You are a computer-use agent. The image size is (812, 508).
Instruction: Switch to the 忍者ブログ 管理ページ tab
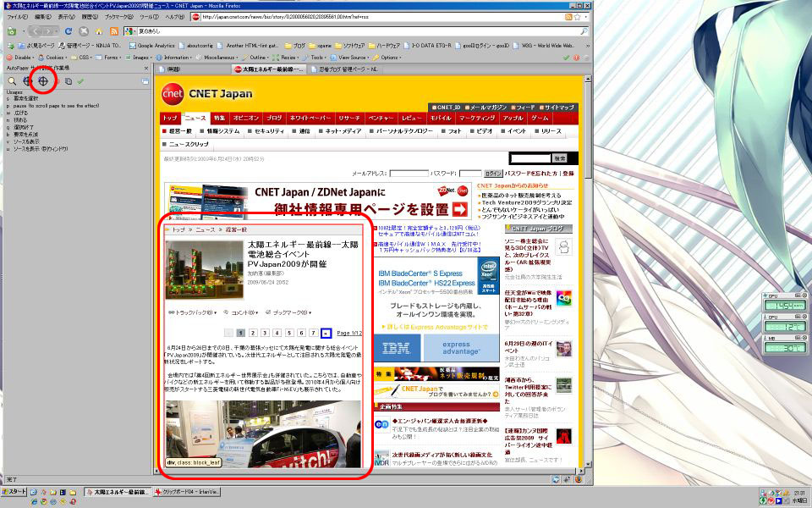tap(344, 69)
